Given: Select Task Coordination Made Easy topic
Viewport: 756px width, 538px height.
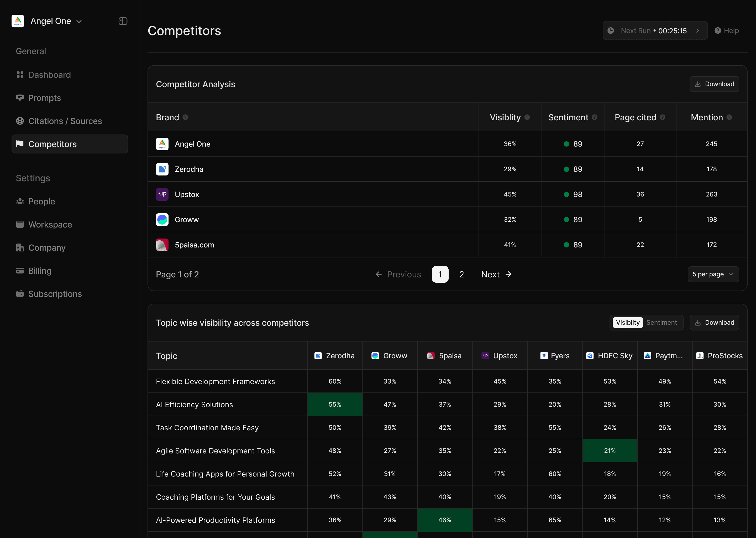Looking at the screenshot, I should pyautogui.click(x=207, y=428).
